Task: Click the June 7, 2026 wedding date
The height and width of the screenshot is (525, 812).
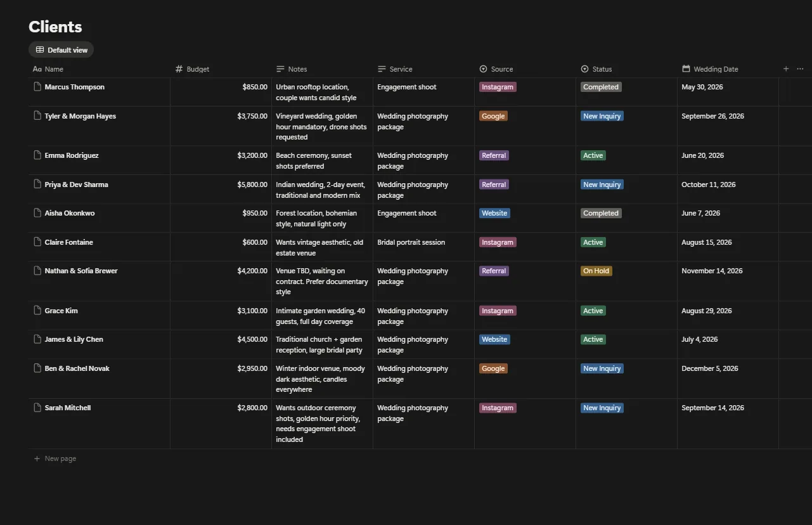Action: (x=700, y=213)
